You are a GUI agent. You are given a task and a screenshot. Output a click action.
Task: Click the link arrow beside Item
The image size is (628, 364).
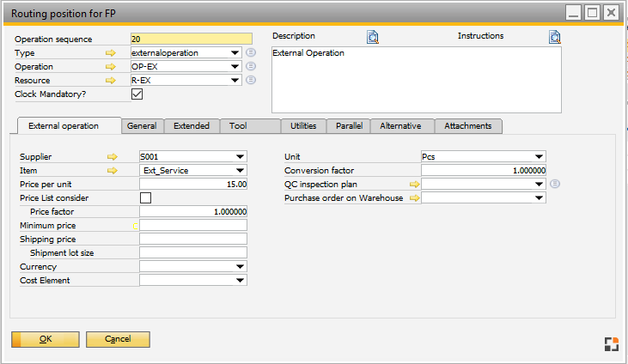[111, 171]
